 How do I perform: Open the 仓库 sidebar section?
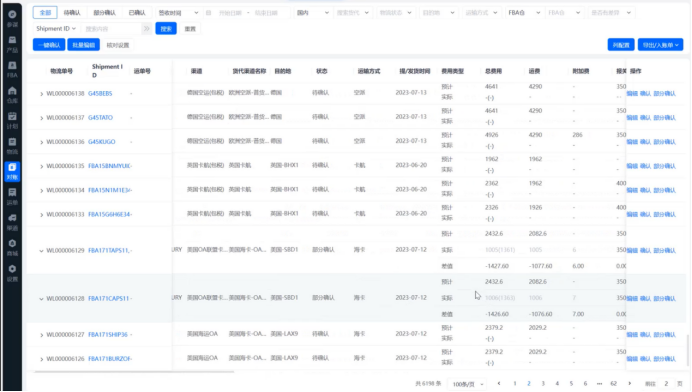[x=12, y=94]
